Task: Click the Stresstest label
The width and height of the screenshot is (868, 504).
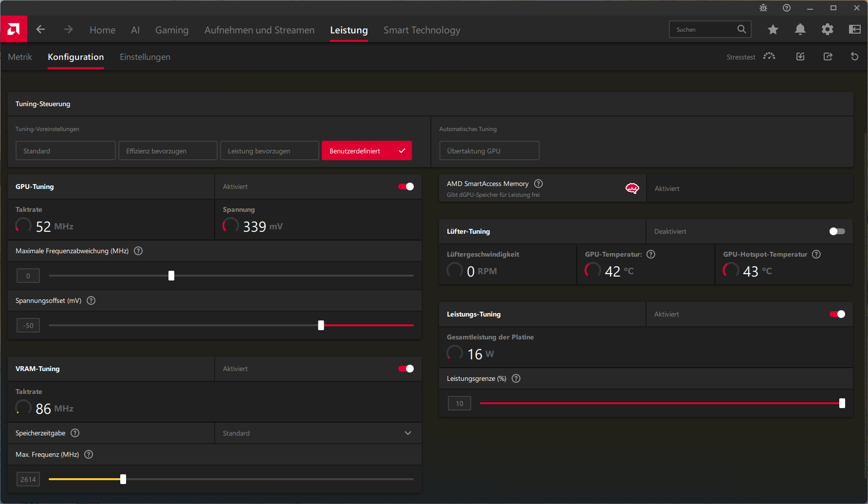Action: coord(741,57)
